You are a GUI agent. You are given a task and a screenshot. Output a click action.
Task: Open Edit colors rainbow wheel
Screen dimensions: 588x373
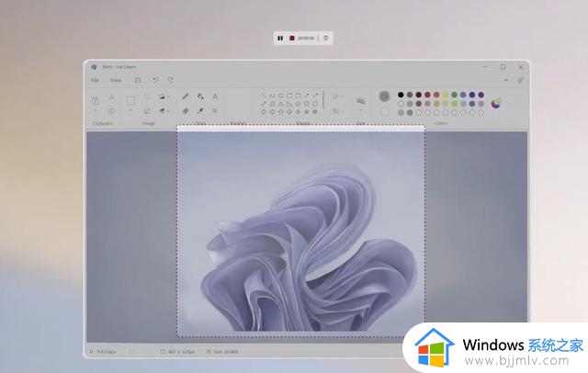(496, 104)
